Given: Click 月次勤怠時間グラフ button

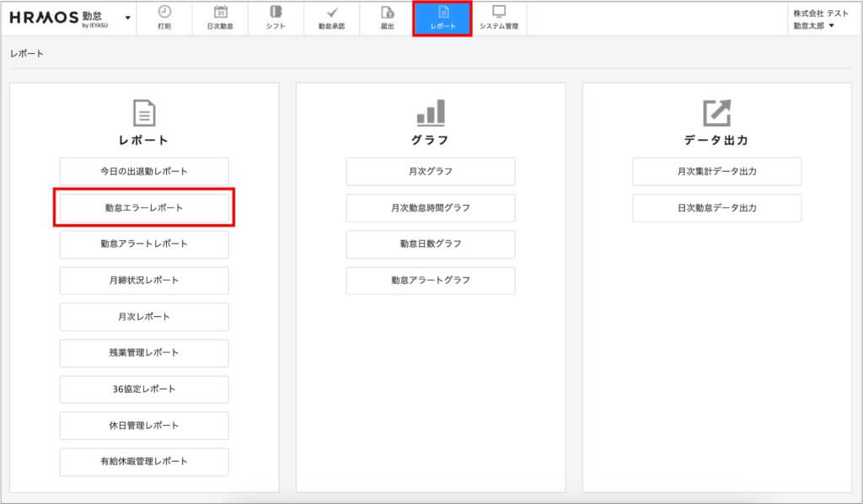Looking at the screenshot, I should (431, 207).
